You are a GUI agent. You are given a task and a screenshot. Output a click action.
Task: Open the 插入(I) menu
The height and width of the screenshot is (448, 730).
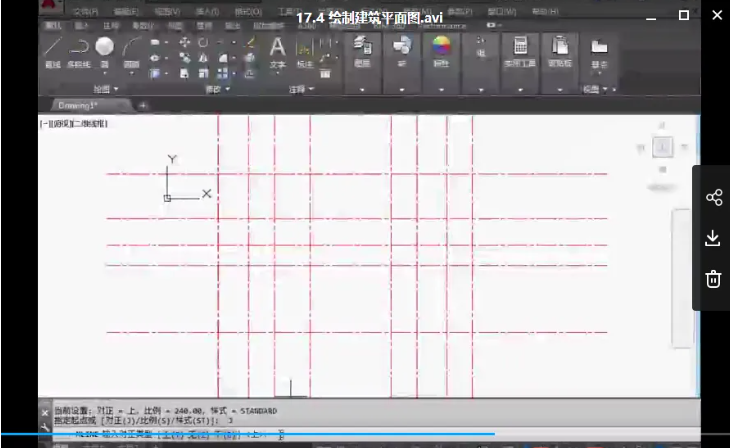pyautogui.click(x=207, y=12)
